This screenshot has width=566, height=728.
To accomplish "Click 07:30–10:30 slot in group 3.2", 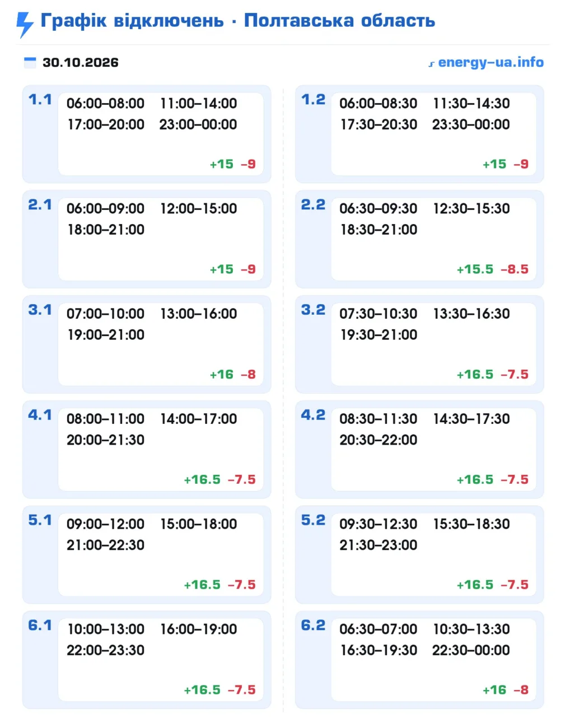I will tap(378, 314).
